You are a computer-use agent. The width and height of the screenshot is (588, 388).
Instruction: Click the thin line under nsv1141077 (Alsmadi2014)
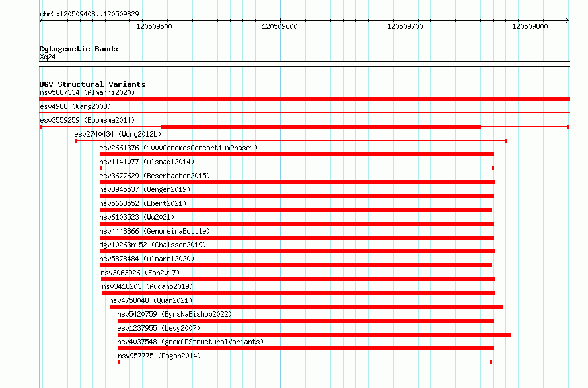coord(296,168)
